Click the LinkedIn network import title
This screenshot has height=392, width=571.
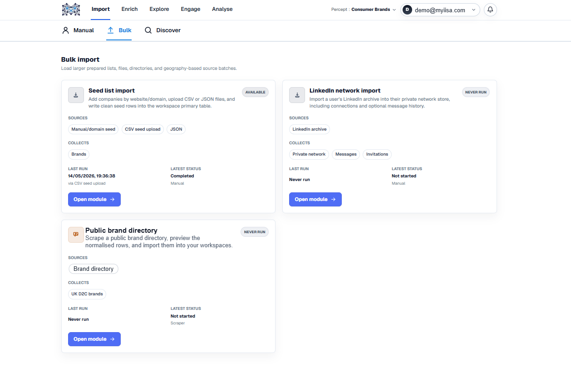tap(345, 91)
